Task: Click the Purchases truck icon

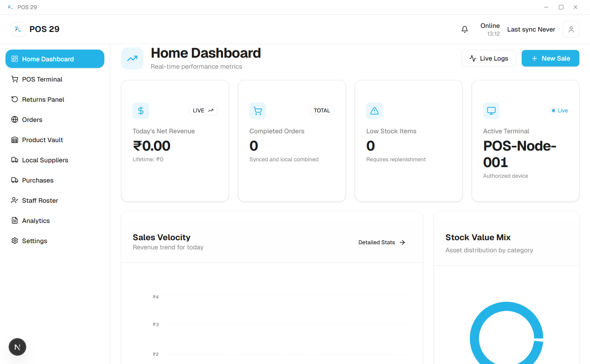Action: (15, 180)
